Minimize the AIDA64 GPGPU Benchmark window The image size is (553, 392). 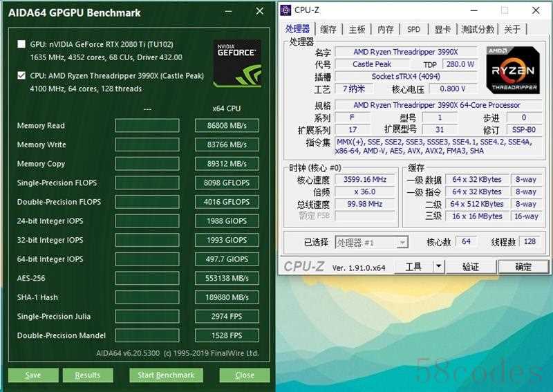coord(229,12)
